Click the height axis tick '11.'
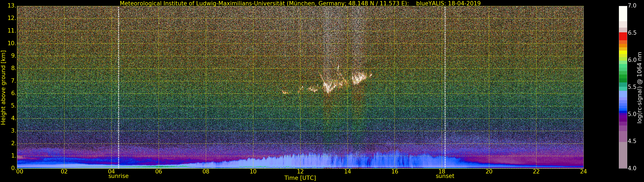The height and width of the screenshot is (182, 644). pyautogui.click(x=12, y=31)
